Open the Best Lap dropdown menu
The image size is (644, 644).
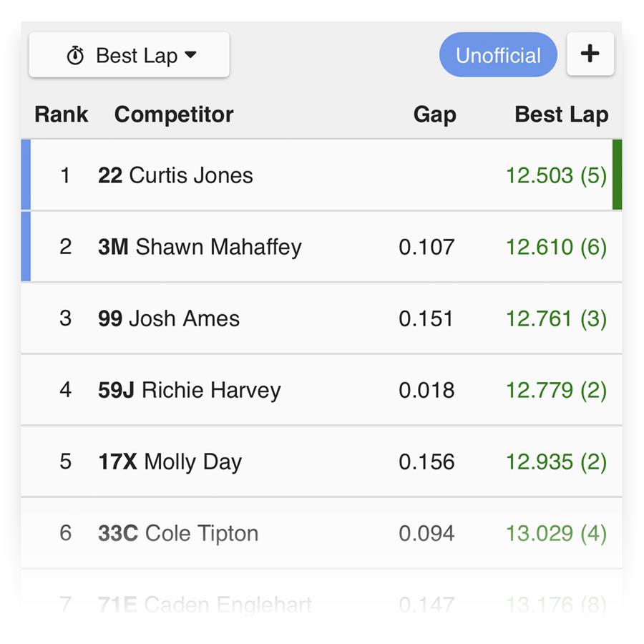click(129, 54)
